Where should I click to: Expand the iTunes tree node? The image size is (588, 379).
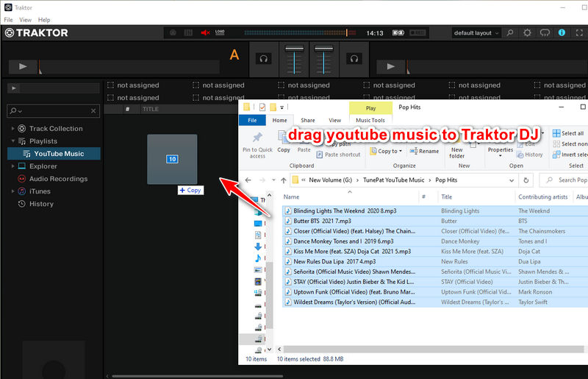tap(12, 191)
